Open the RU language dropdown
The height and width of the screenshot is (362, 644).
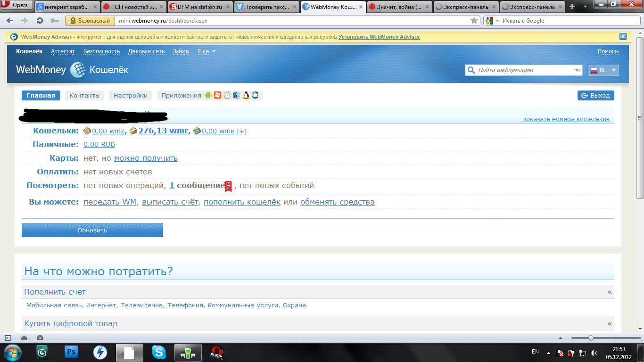603,70
